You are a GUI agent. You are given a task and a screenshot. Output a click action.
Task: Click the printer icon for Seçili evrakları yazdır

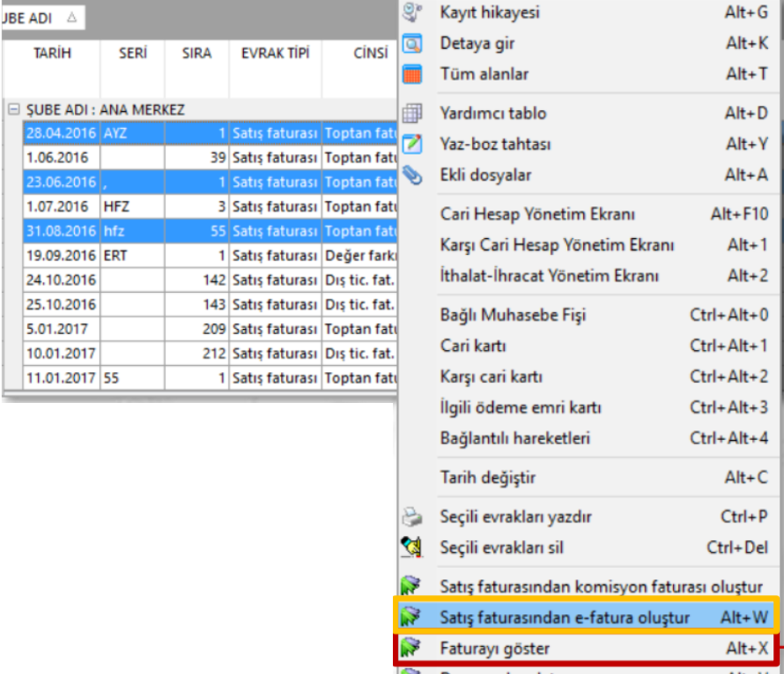pyautogui.click(x=411, y=517)
